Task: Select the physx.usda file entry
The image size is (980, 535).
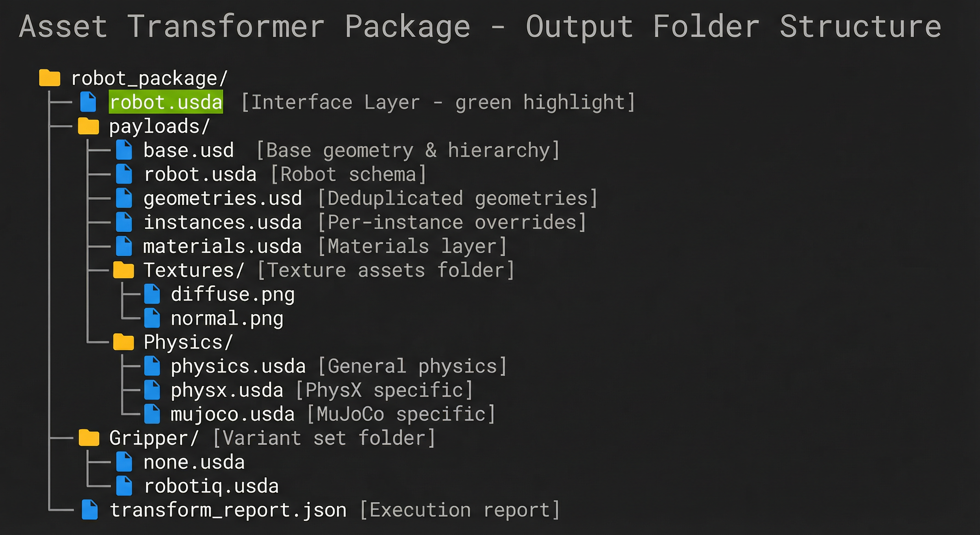Action: point(227,390)
